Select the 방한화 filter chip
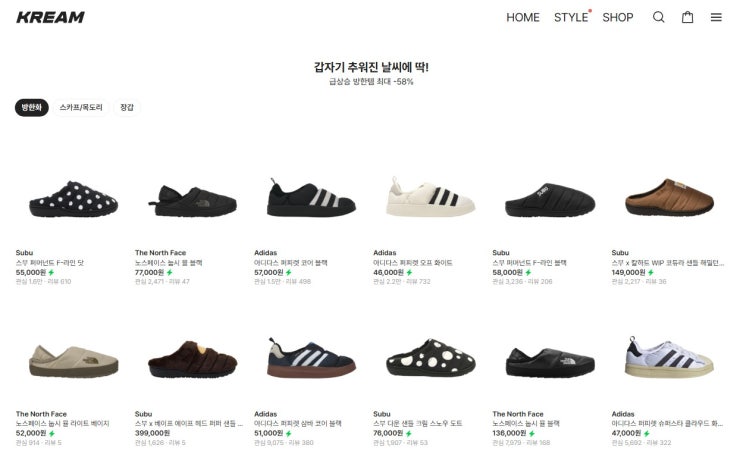 [32, 108]
